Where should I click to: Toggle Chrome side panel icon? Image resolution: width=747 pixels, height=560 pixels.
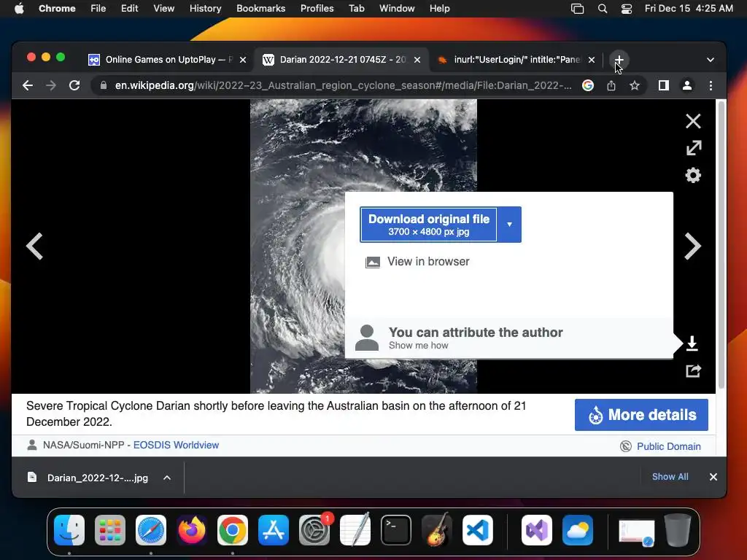click(x=664, y=86)
